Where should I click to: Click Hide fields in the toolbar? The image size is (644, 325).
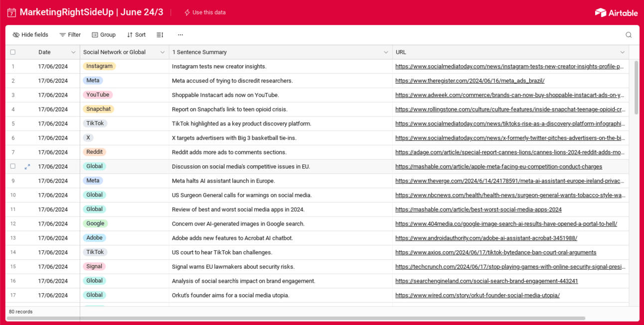coord(30,35)
